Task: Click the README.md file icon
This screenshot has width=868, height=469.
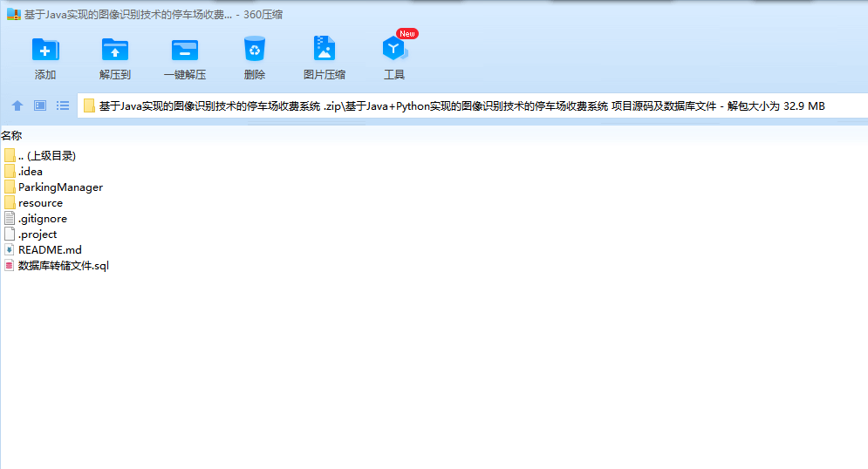Action: pyautogui.click(x=10, y=249)
